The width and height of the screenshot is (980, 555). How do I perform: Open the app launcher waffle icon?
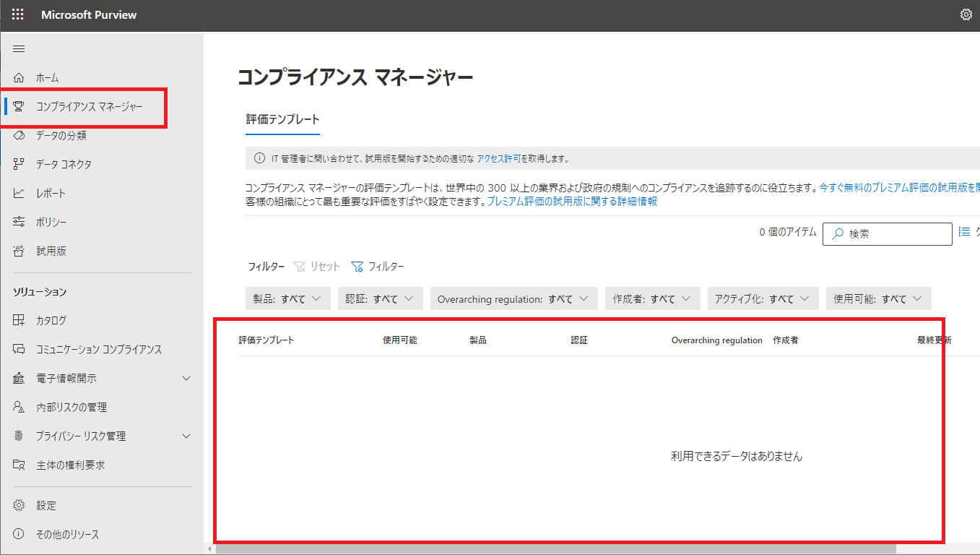[x=18, y=14]
